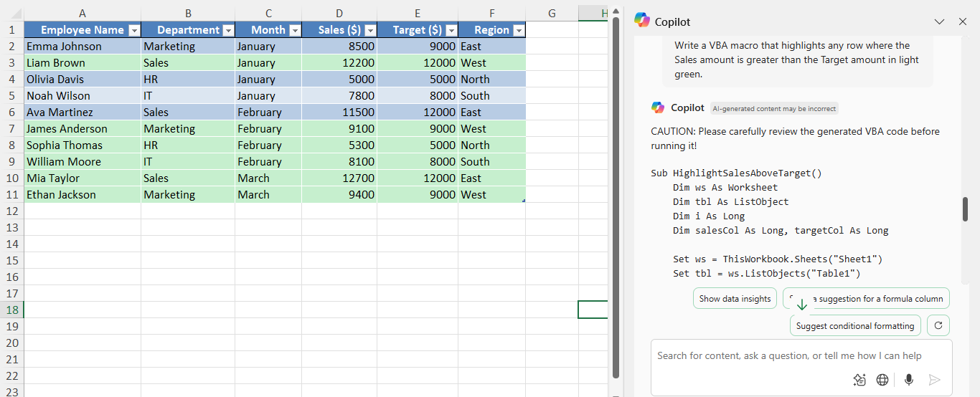Click the Copilot logo in pane header
980x397 pixels.
coord(642,21)
